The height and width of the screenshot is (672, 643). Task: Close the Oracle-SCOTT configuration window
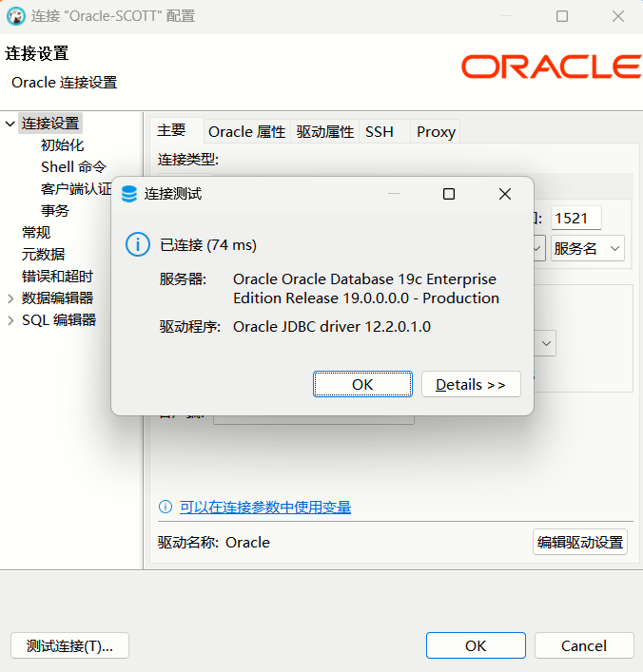(618, 16)
